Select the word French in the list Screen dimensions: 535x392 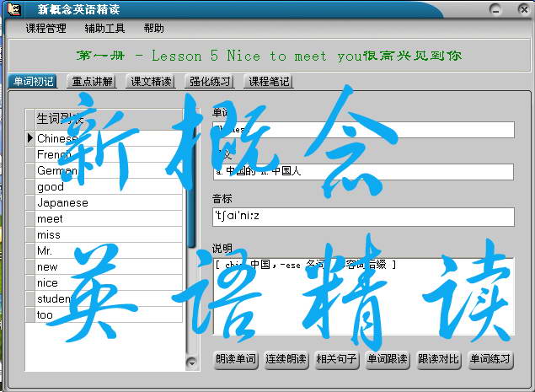[109, 154]
